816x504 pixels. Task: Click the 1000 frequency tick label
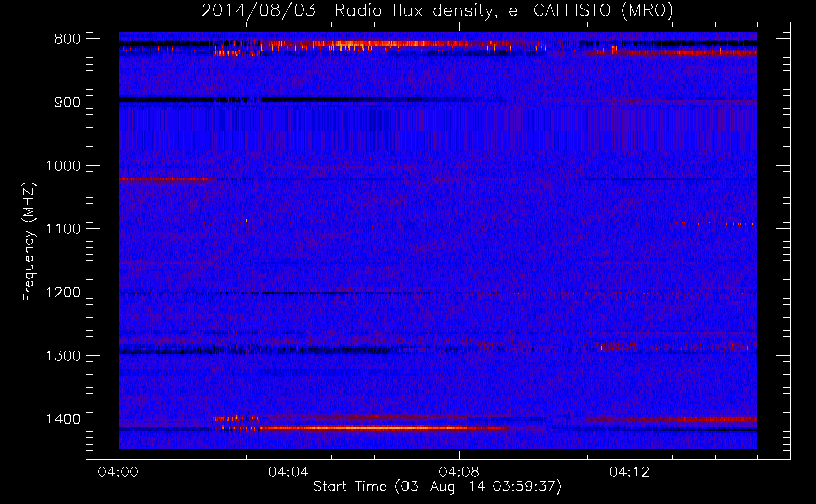point(63,166)
